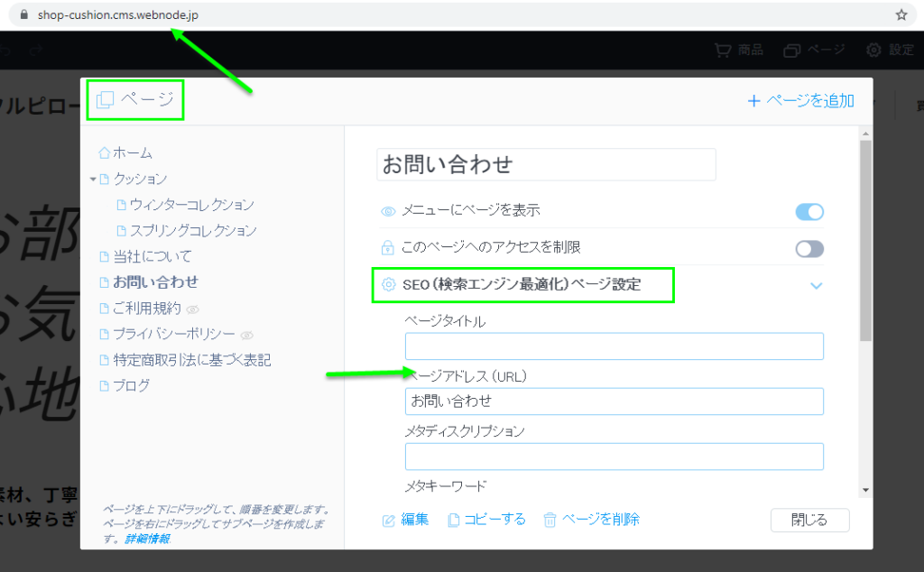Open the 詳細情報 link
This screenshot has width=924, height=572.
click(x=147, y=539)
